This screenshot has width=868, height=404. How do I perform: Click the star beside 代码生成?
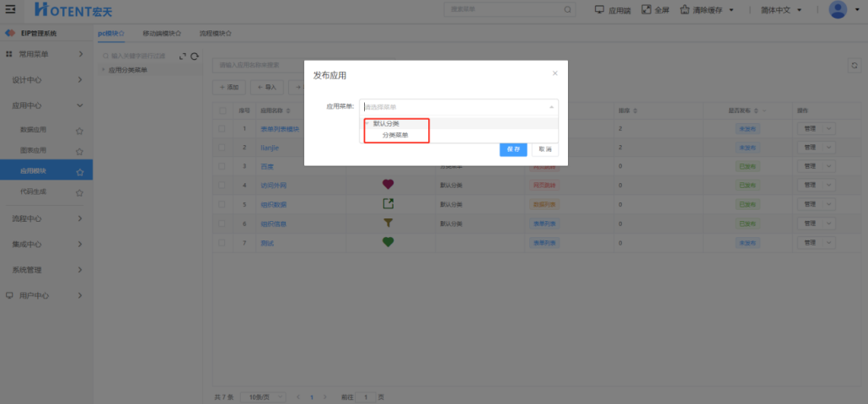(x=79, y=193)
